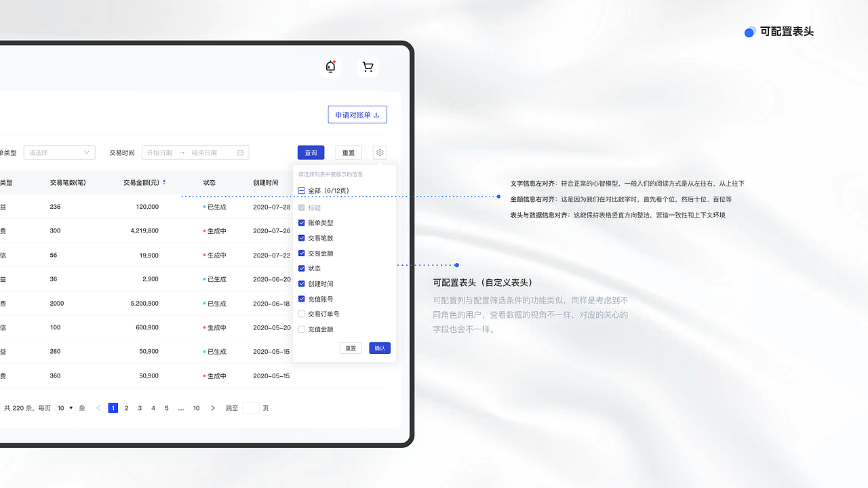Click the date cell 2020-06-20
868x488 pixels.
pyautogui.click(x=271, y=279)
